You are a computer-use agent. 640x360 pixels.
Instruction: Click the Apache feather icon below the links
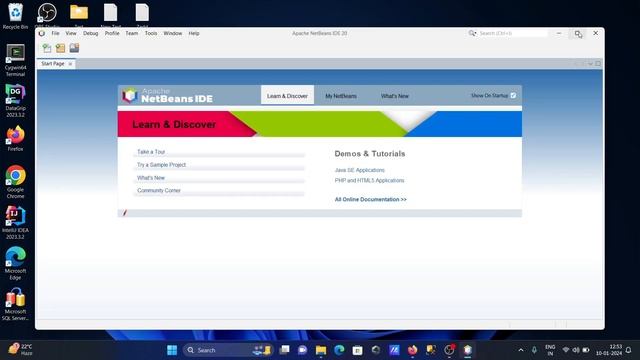point(125,213)
